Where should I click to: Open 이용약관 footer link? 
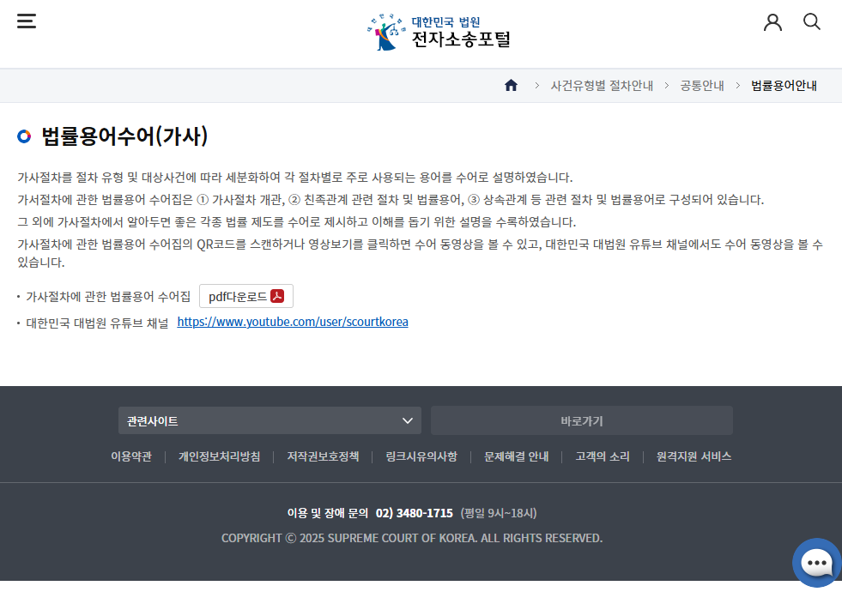tap(131, 456)
